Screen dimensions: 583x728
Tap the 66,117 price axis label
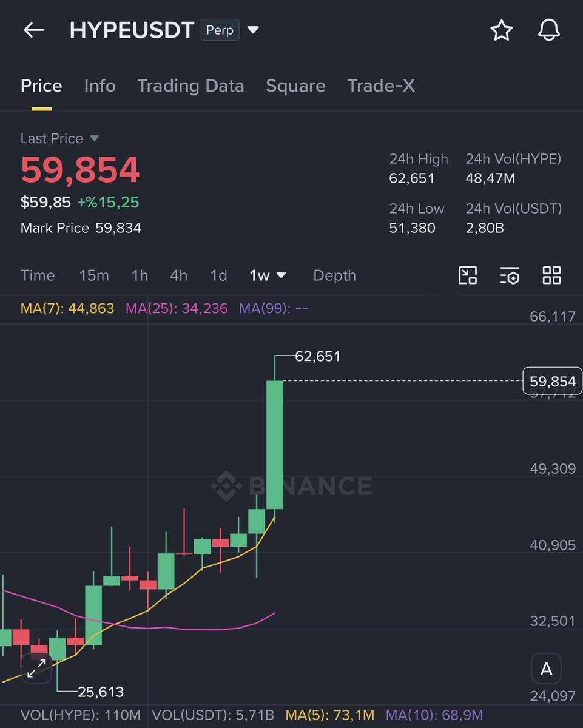pos(552,316)
